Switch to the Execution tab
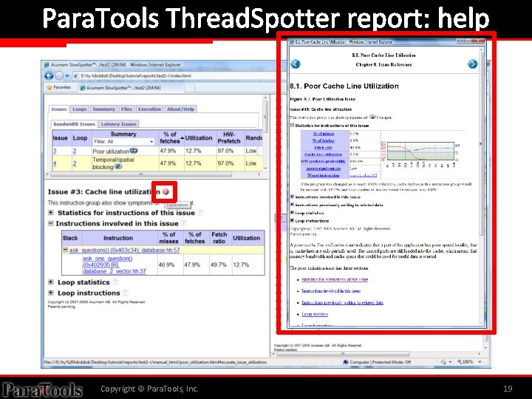This screenshot has height=399, width=532. (x=149, y=109)
